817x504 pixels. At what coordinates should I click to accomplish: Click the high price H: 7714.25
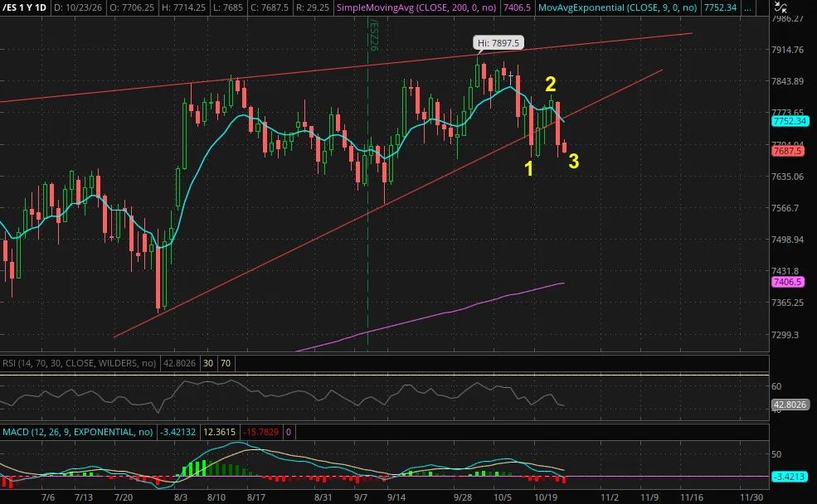point(183,7)
